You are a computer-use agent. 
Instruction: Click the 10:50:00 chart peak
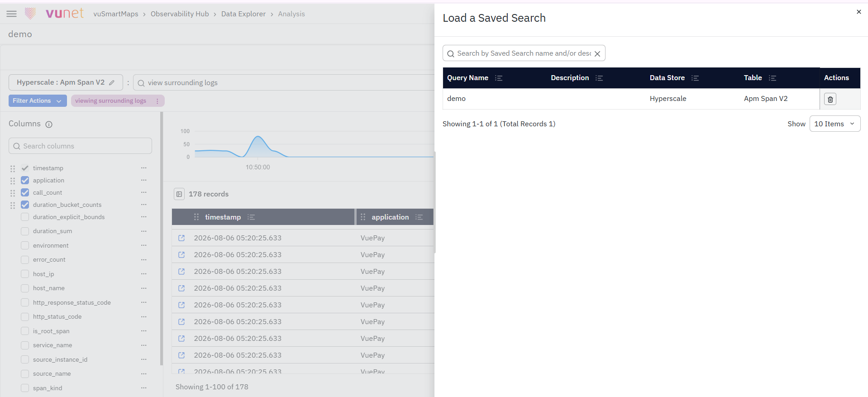[258, 137]
